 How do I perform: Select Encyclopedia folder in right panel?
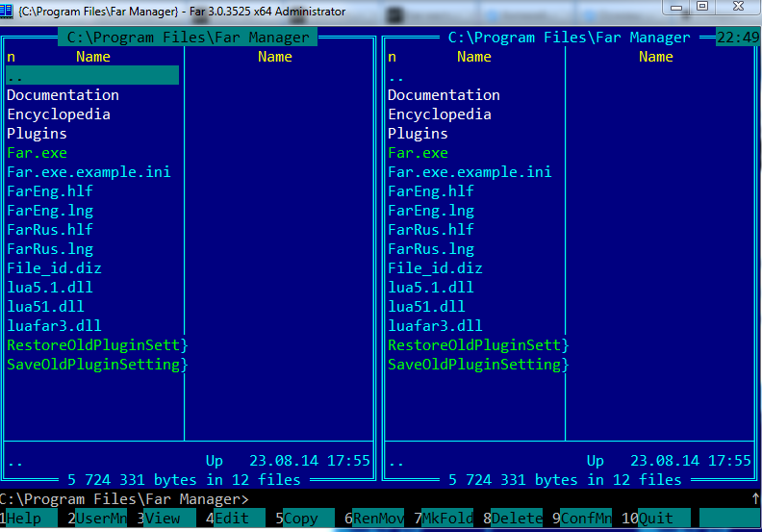(x=440, y=114)
